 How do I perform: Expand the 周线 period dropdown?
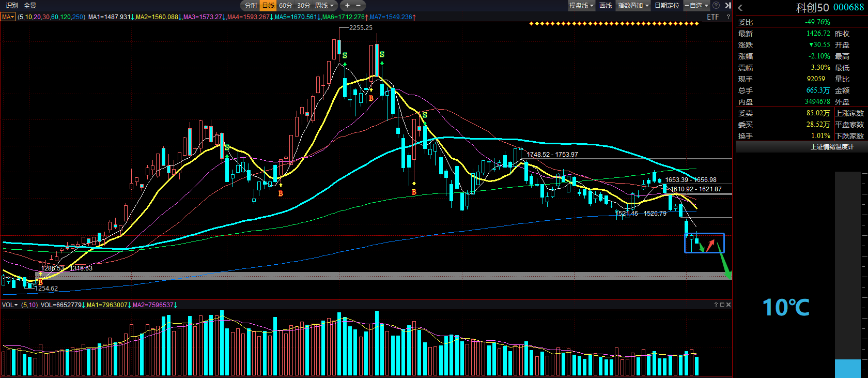[x=325, y=6]
